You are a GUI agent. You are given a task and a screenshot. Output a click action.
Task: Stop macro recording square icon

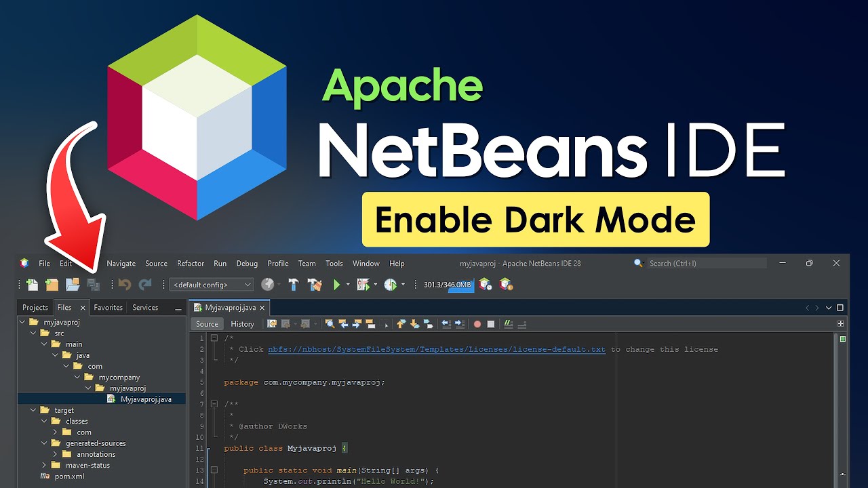click(491, 324)
